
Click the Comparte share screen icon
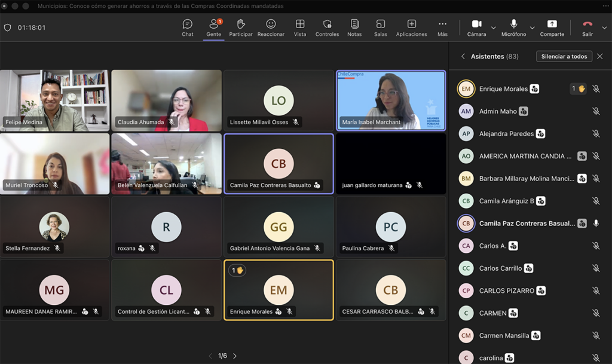point(552,27)
